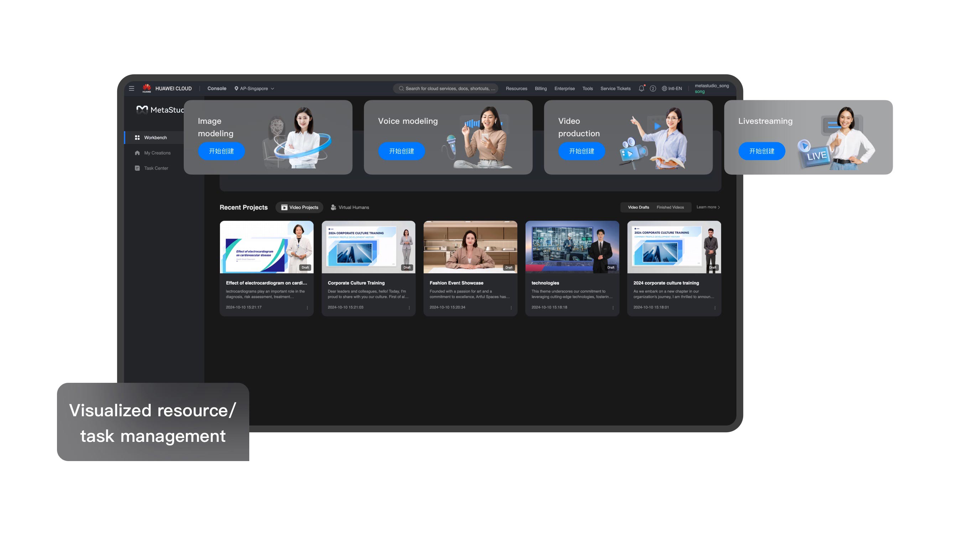Open the Service Tickets menu

click(615, 88)
